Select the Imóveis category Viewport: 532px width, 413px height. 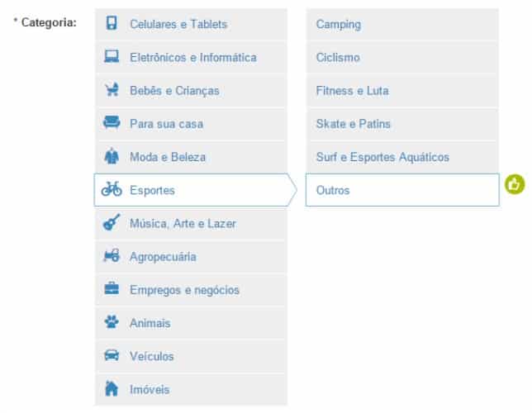point(191,389)
